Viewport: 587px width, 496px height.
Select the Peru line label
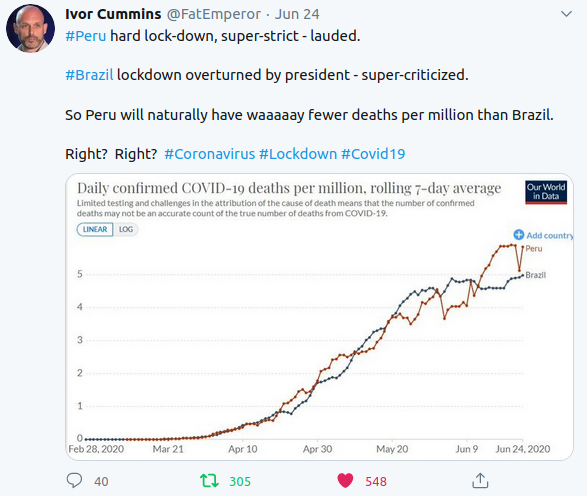click(533, 249)
